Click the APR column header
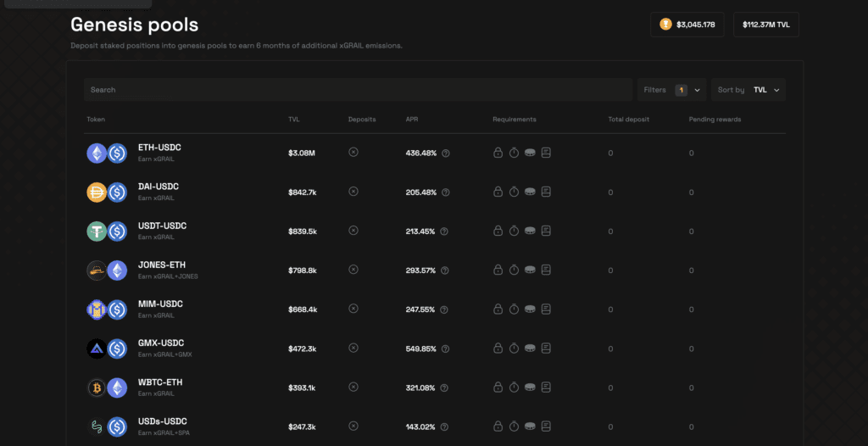The image size is (868, 446). coord(412,120)
